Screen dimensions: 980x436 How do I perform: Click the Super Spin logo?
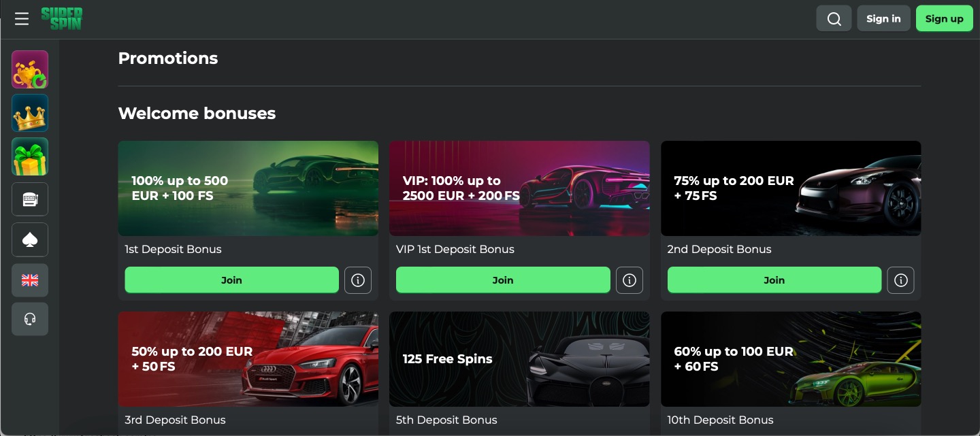[x=61, y=18]
